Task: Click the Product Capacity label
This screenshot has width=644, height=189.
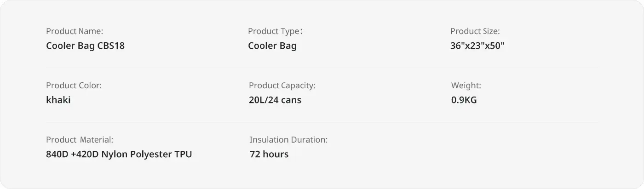Action: pos(282,86)
